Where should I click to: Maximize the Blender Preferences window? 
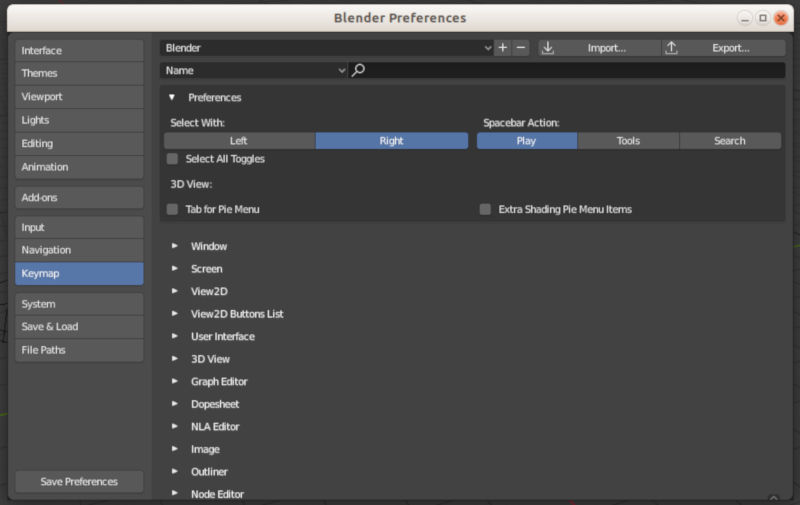click(763, 18)
